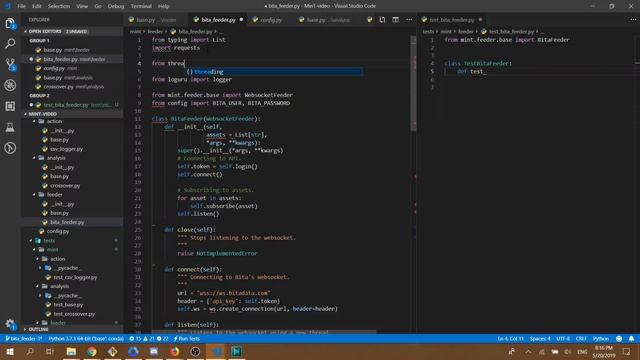The image size is (640, 360).
Task: Open the Windows system clock
Action: tap(604, 351)
